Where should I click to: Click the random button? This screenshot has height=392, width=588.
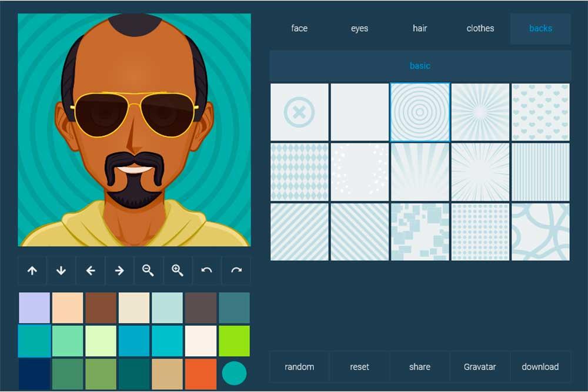pyautogui.click(x=299, y=367)
